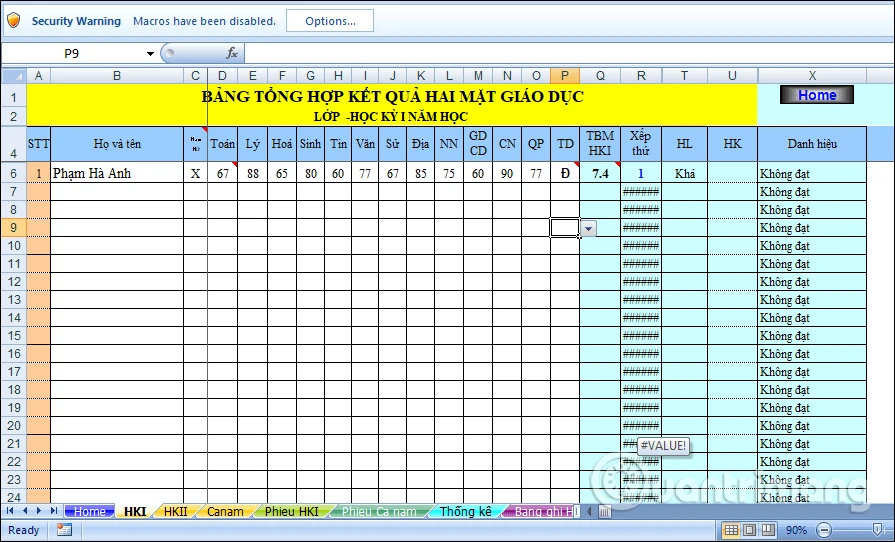895x542 pixels.
Task: Click the cell with name Phạm Hà Anh
Action: pos(117,173)
